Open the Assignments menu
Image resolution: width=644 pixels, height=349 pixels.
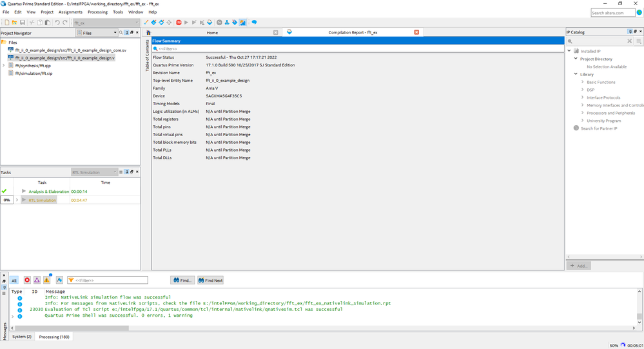click(x=70, y=12)
